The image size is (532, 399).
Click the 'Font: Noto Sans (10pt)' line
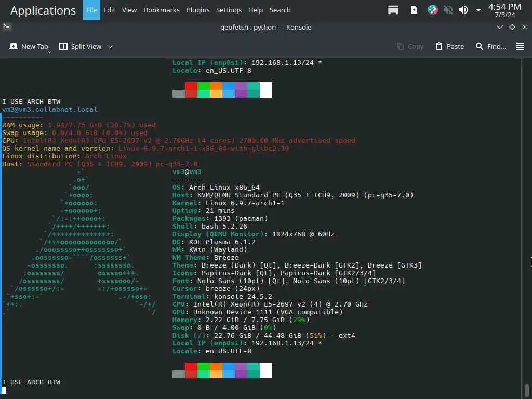(x=289, y=281)
